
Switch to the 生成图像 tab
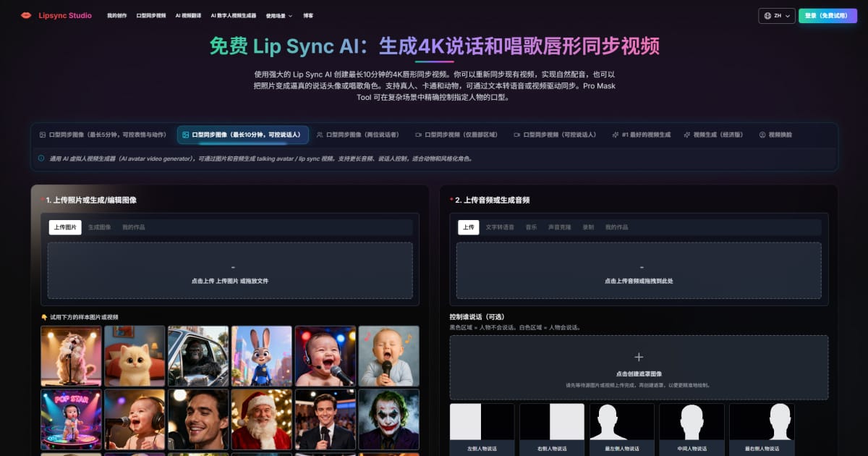(100, 227)
